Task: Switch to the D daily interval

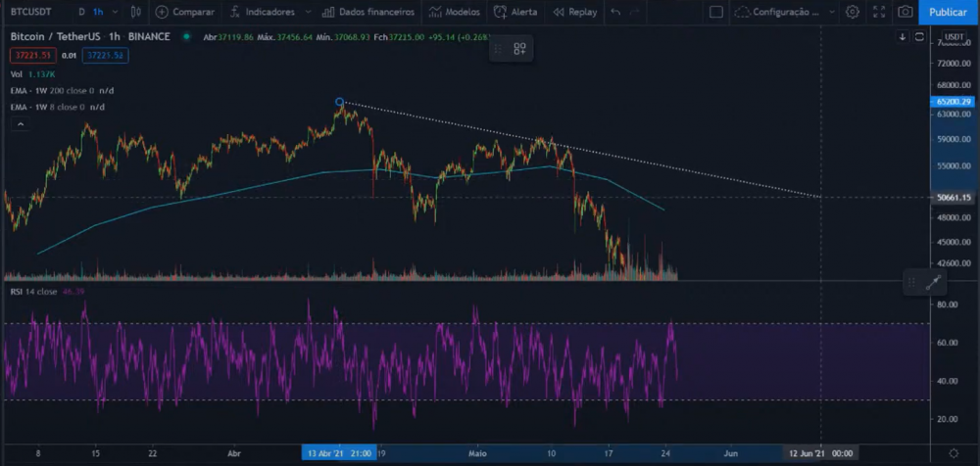Action: pos(82,12)
